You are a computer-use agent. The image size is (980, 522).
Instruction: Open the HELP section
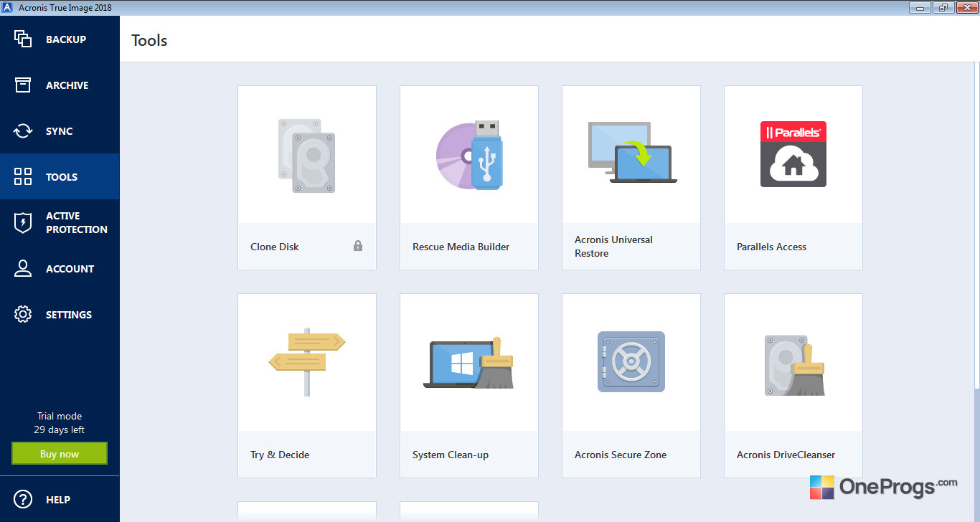click(60, 499)
